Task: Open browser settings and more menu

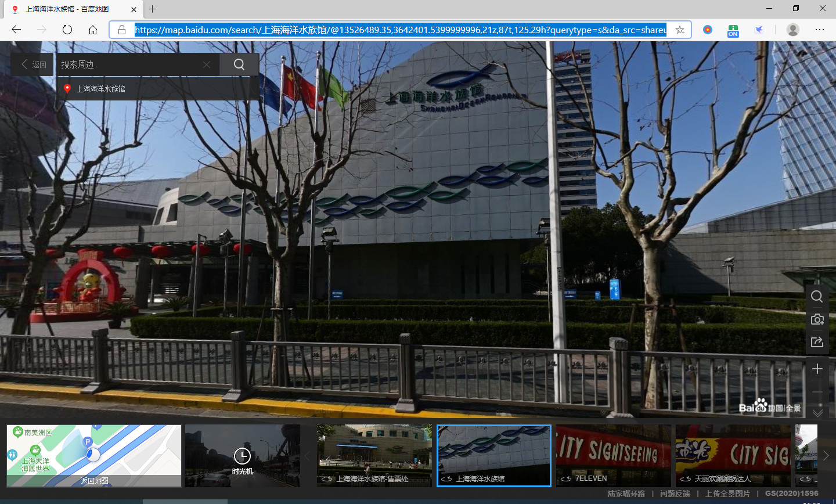Action: tap(819, 30)
